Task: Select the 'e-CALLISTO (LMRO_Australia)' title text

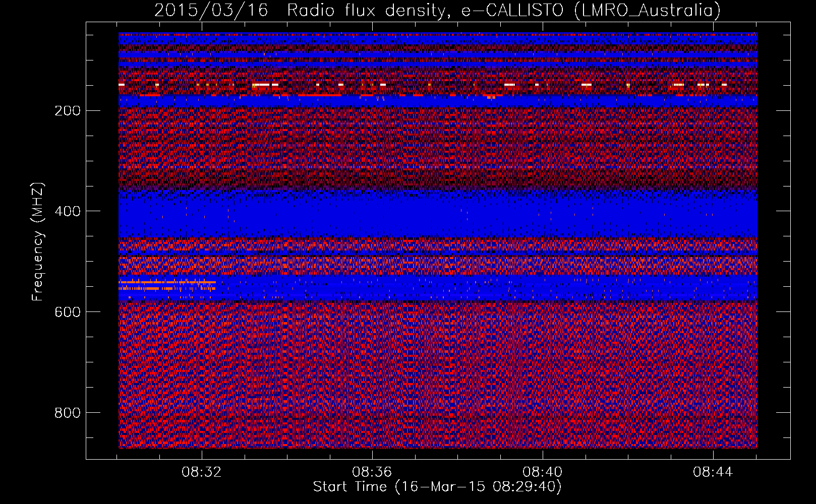Action: [591, 10]
